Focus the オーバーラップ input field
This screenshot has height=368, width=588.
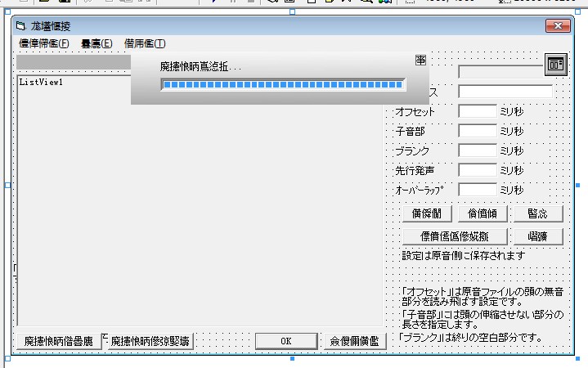[x=478, y=190]
